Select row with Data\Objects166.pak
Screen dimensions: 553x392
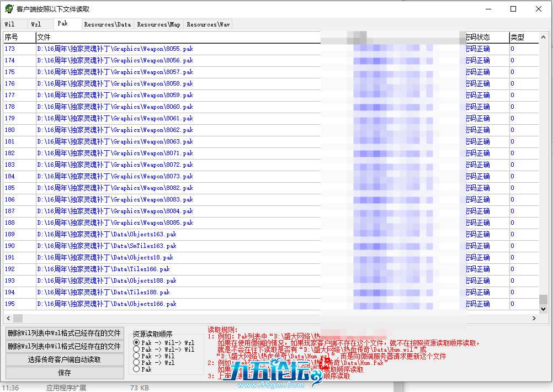point(271,304)
